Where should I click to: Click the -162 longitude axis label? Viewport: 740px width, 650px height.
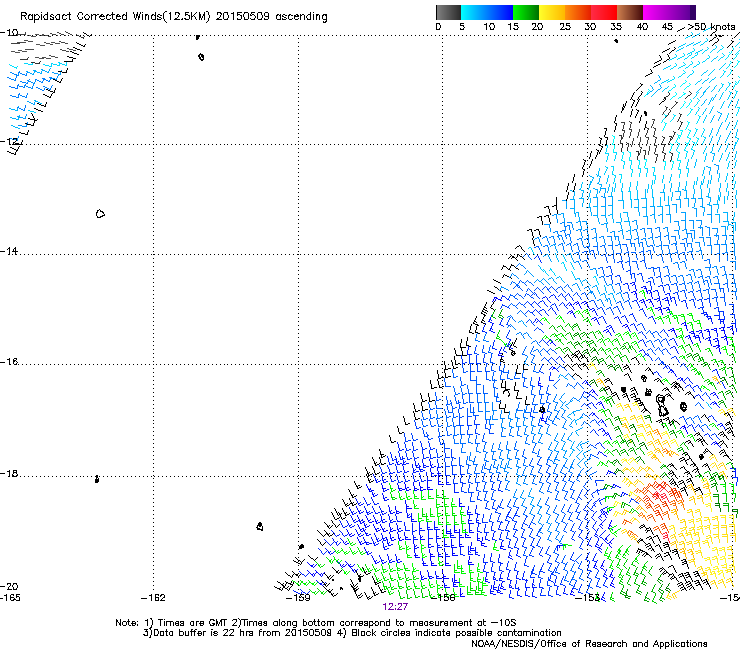(153, 598)
